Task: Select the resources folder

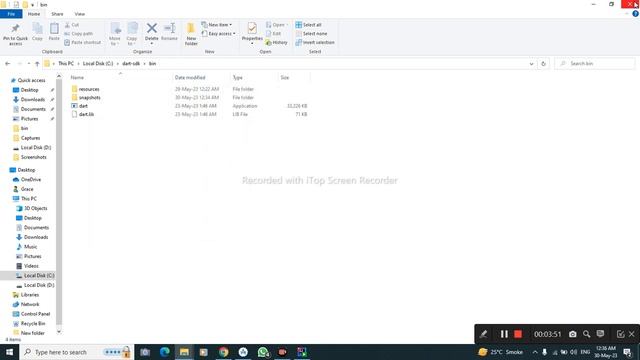Action: tap(89, 89)
